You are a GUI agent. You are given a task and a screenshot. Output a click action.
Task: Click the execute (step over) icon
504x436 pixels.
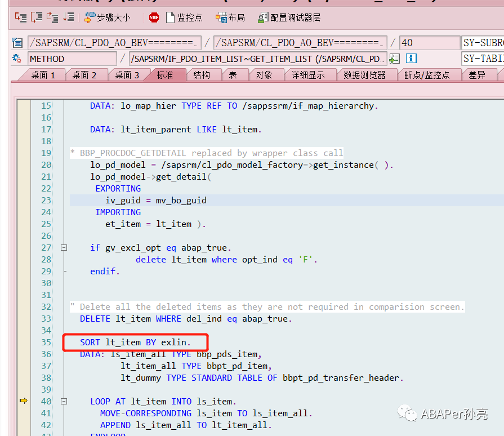pos(37,17)
